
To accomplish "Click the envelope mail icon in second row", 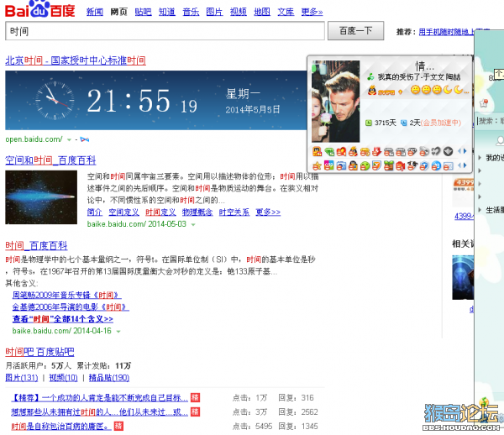I will 448,165.
